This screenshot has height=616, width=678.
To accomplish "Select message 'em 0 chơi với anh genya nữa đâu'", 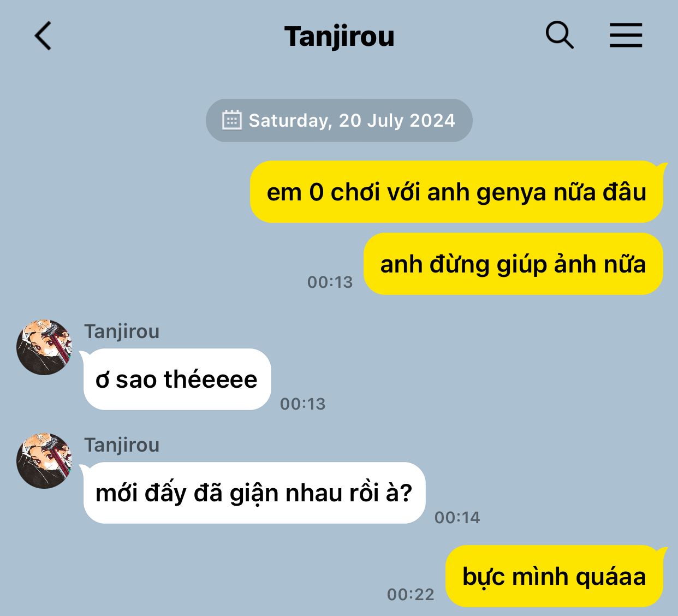I will pyautogui.click(x=456, y=192).
